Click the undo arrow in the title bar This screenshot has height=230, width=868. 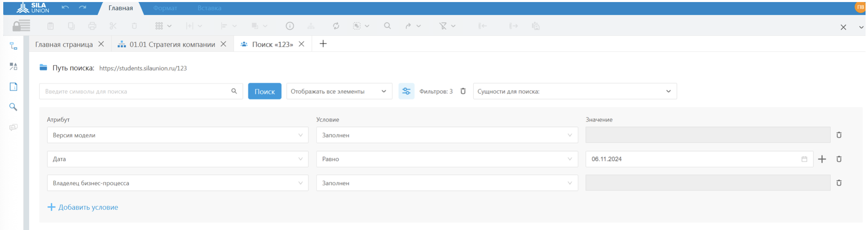(65, 8)
